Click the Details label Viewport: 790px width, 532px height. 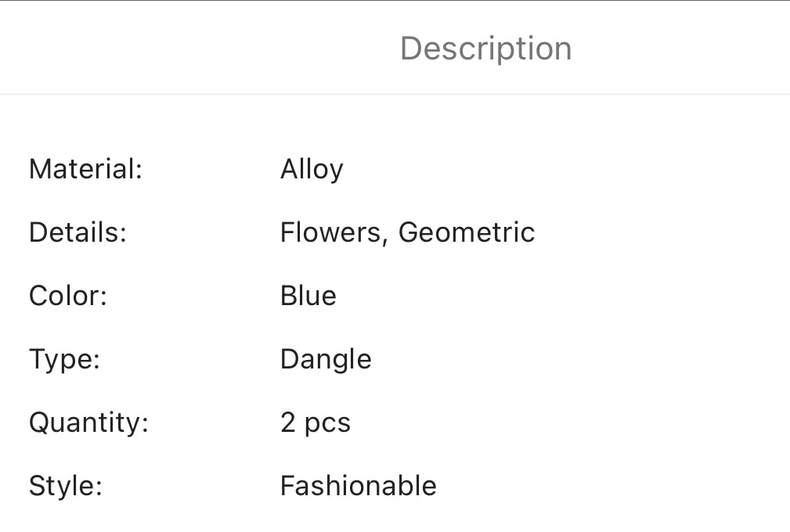(x=78, y=232)
